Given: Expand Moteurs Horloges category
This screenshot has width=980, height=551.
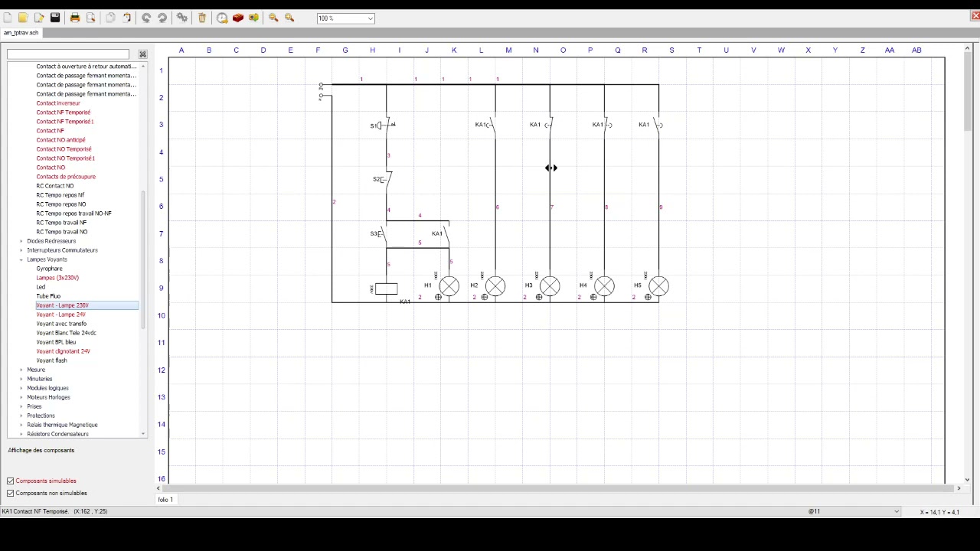Looking at the screenshot, I should tap(21, 397).
